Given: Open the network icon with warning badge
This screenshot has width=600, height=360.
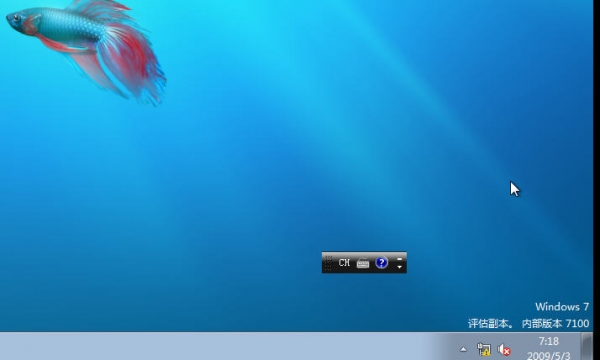Looking at the screenshot, I should point(484,349).
